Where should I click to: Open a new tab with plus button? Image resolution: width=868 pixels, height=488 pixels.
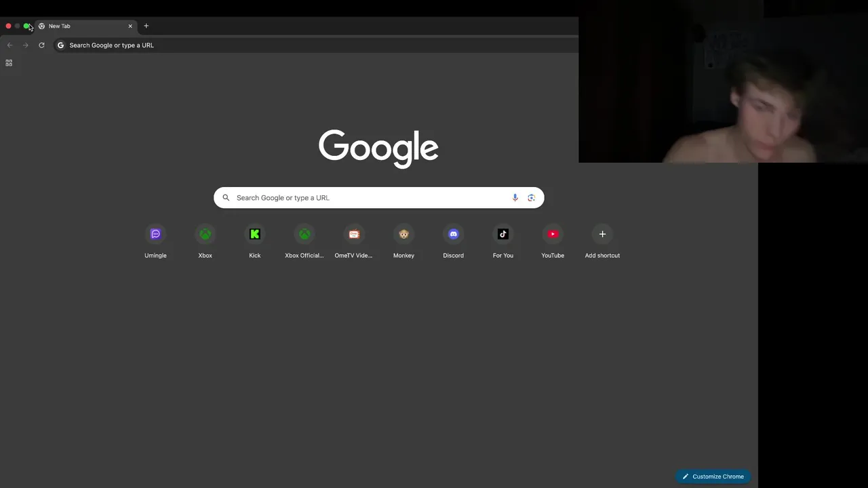click(x=146, y=26)
